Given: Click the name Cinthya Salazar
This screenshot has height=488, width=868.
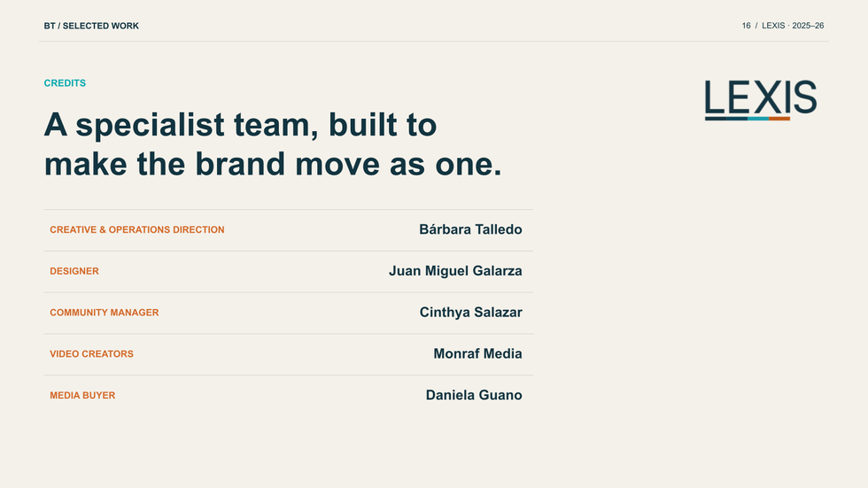Looking at the screenshot, I should [x=471, y=313].
